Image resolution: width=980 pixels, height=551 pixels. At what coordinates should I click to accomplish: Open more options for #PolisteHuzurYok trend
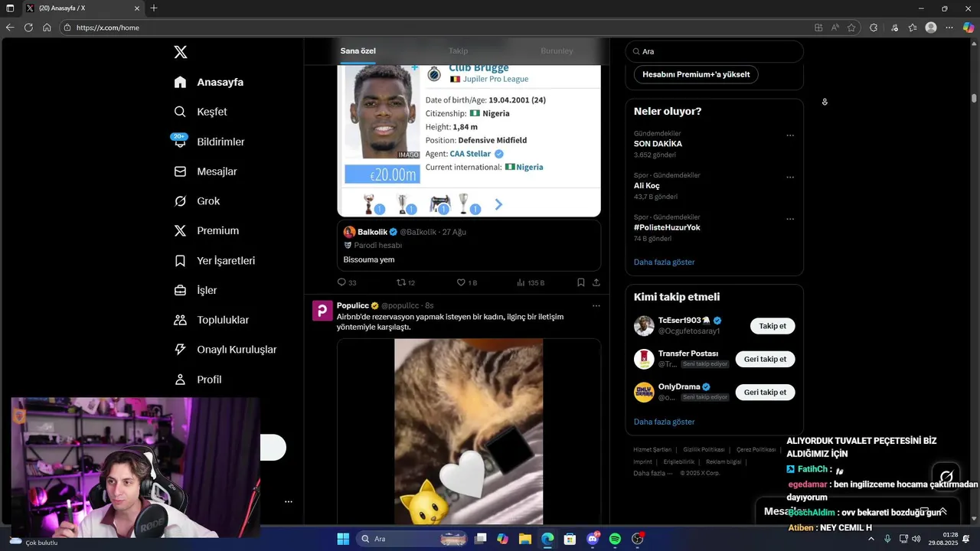790,219
